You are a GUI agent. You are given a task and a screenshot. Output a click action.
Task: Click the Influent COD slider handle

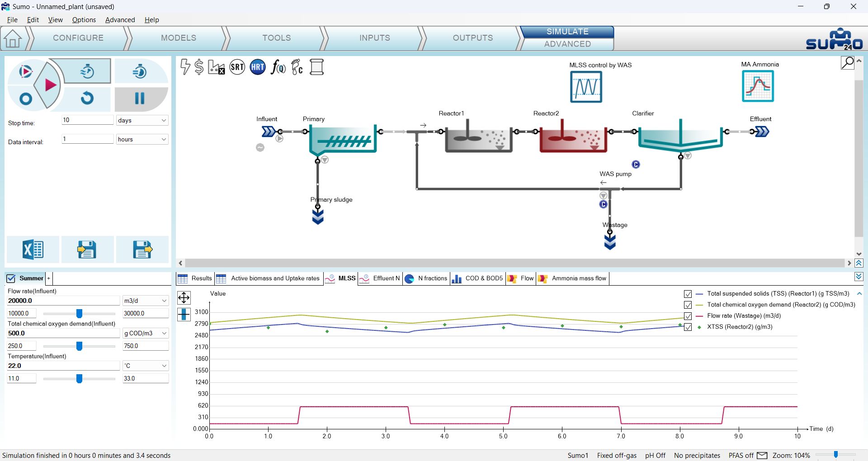[x=79, y=346]
